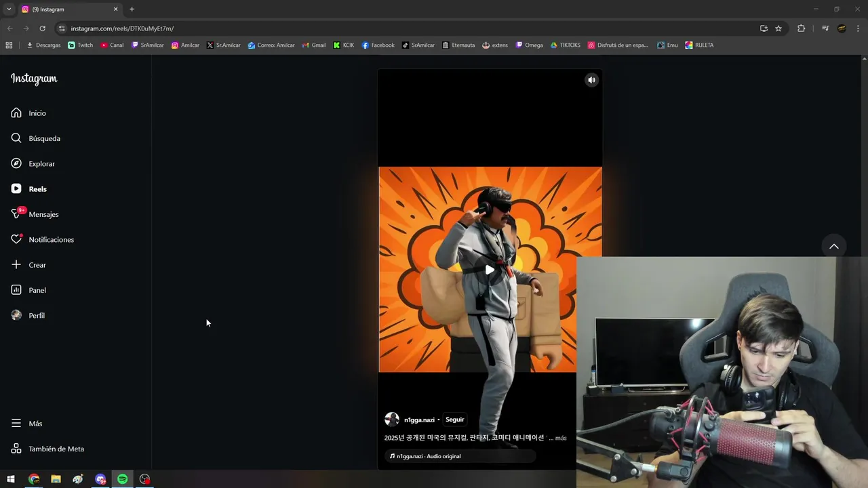
Task: Open Búsqueda search in sidebar
Action: coord(35,138)
